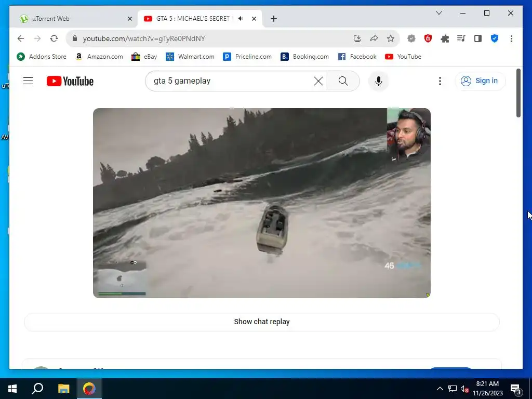The image size is (532, 399).
Task: Open the Booking.com bookmark
Action: [x=304, y=57]
